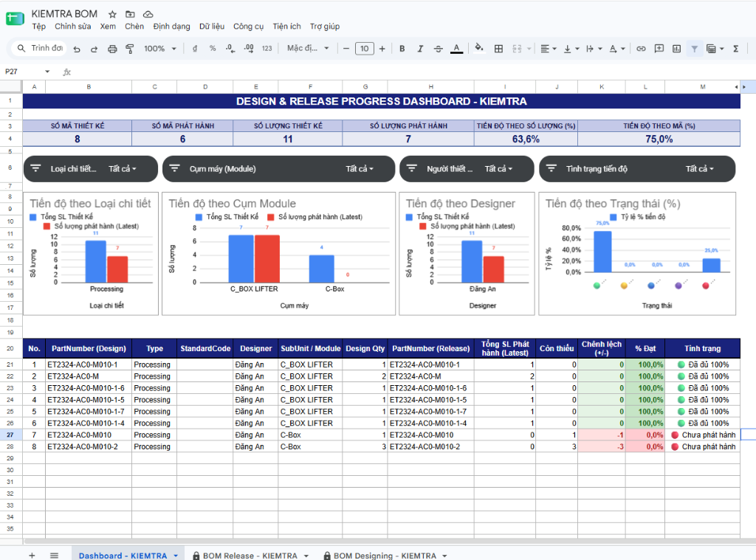Open the Xem menu
The image size is (756, 560).
pos(108,27)
